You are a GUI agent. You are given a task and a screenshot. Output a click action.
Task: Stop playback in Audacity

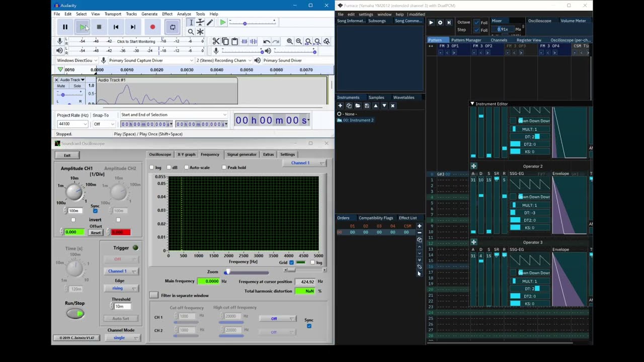pyautogui.click(x=99, y=27)
